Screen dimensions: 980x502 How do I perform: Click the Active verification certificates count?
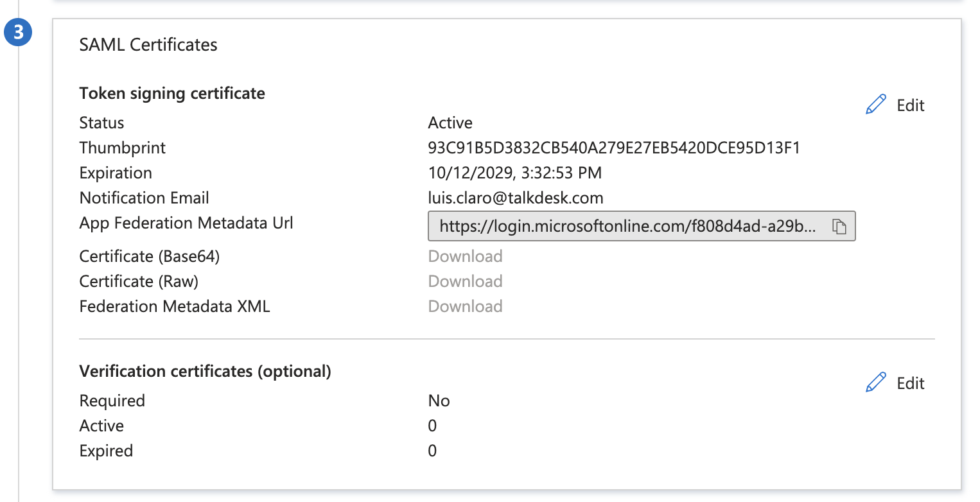click(432, 426)
